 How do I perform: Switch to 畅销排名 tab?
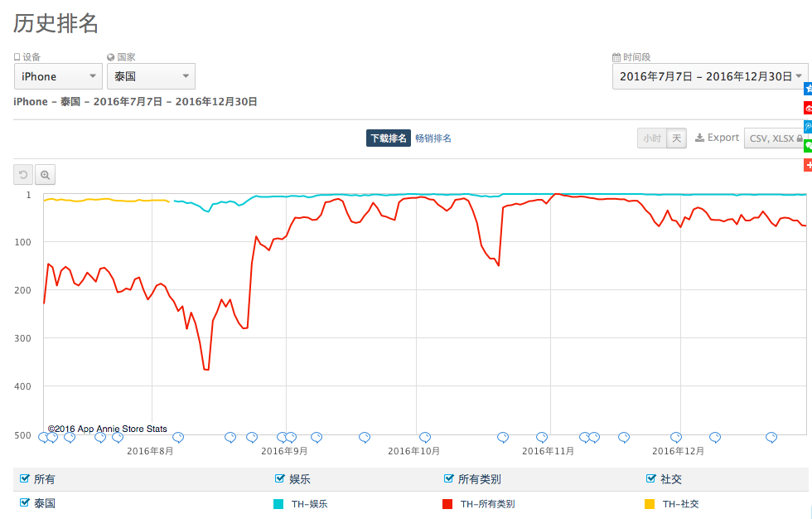(x=433, y=138)
